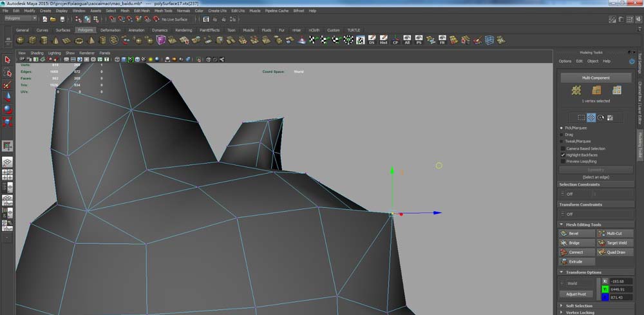Screen dimensions: 644x315
Task: Enable Camera Based Selection checkbox
Action: tap(563, 148)
